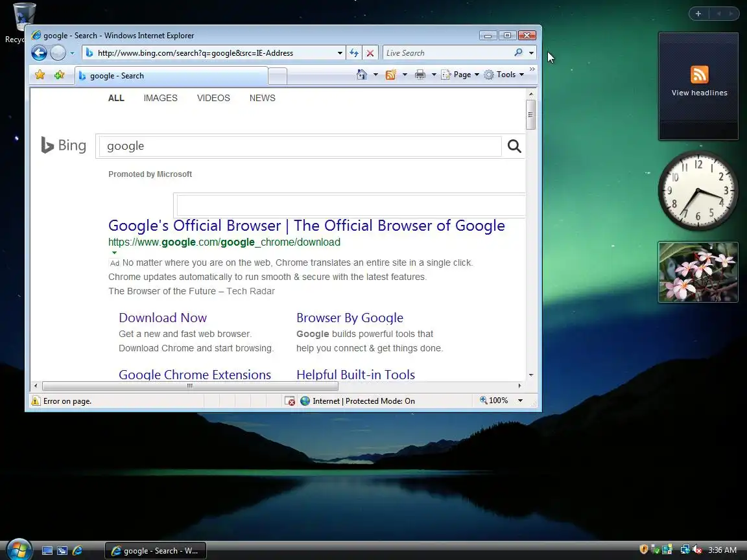This screenshot has height=560, width=747.
Task: Switch to the VIDEOS results tab
Action: click(213, 98)
